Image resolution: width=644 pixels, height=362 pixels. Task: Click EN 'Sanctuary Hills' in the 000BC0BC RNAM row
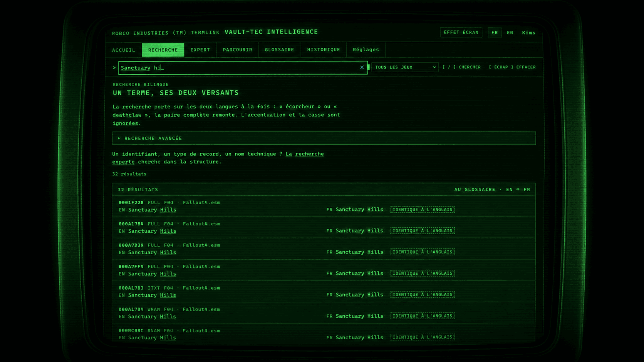tap(152, 338)
